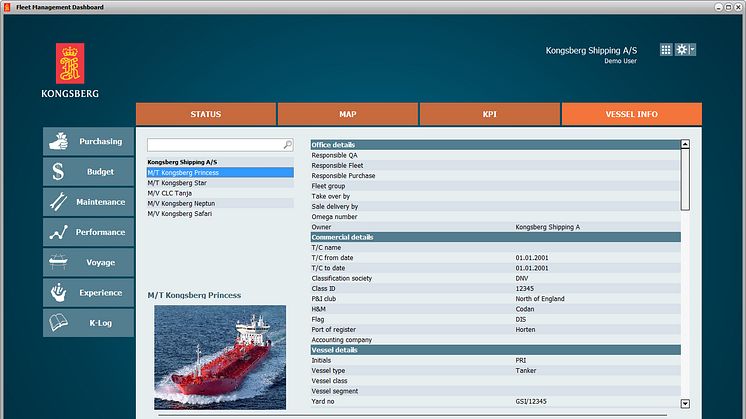The image size is (746, 419).
Task: Select M/V Kongsberg Neptun vessel
Action: (x=220, y=203)
